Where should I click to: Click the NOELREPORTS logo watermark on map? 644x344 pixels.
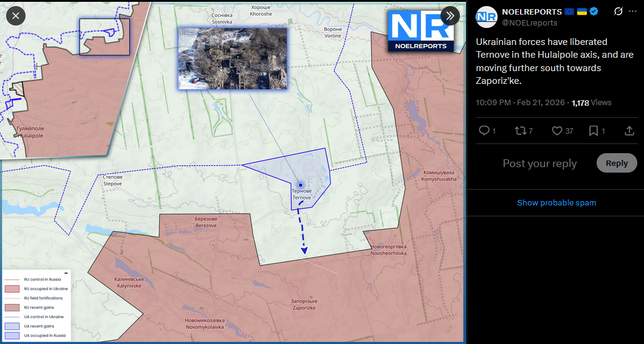coord(421,31)
